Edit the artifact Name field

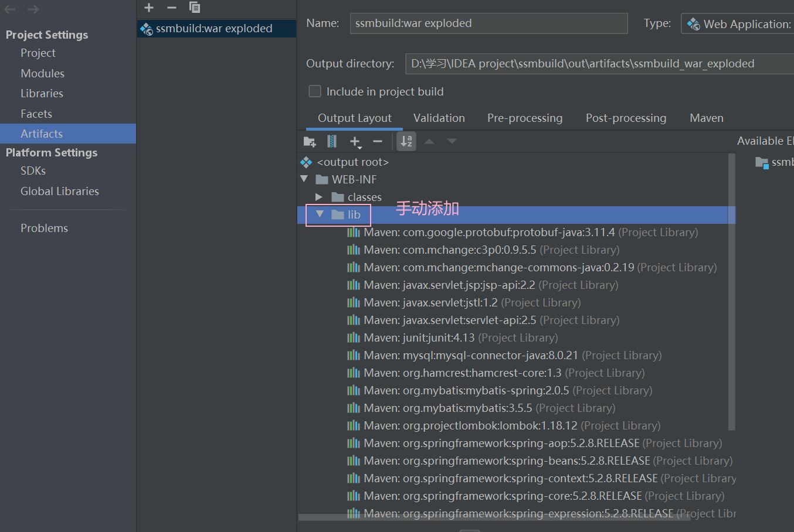488,23
